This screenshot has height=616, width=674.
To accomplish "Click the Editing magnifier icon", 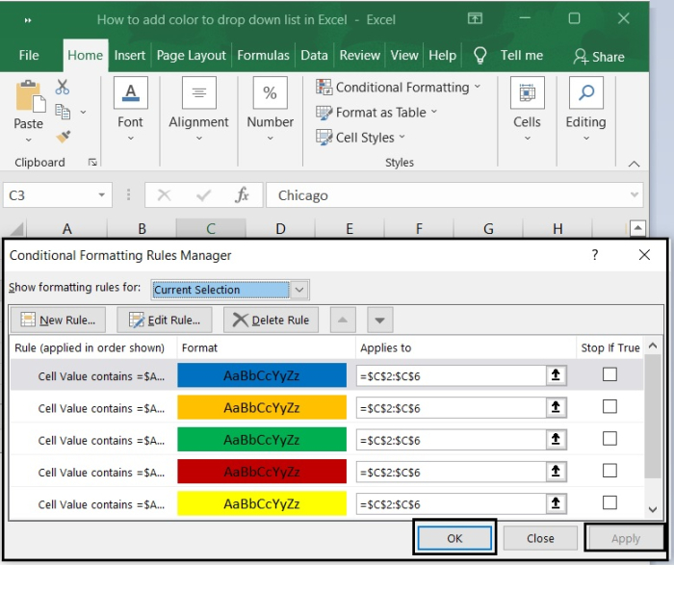I will click(x=585, y=93).
